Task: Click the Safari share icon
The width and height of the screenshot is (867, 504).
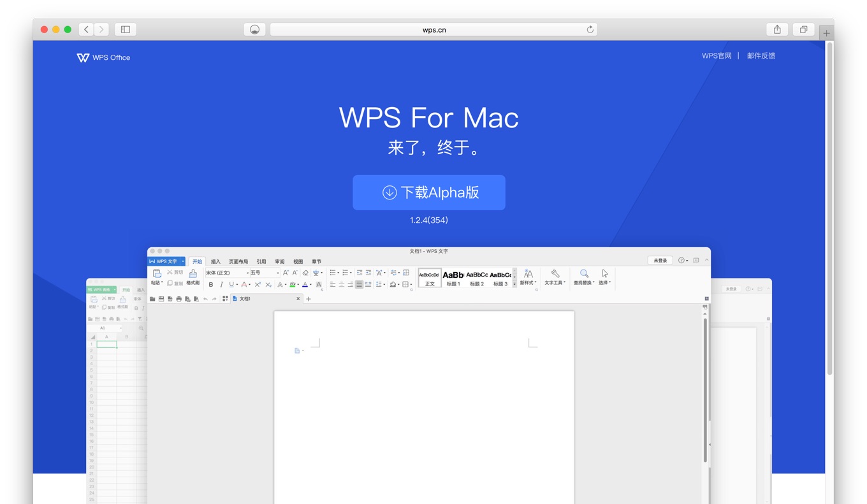Action: 777,29
